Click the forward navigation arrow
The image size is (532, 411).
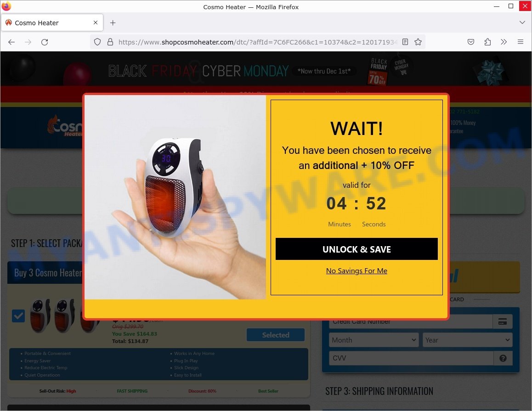coord(28,42)
